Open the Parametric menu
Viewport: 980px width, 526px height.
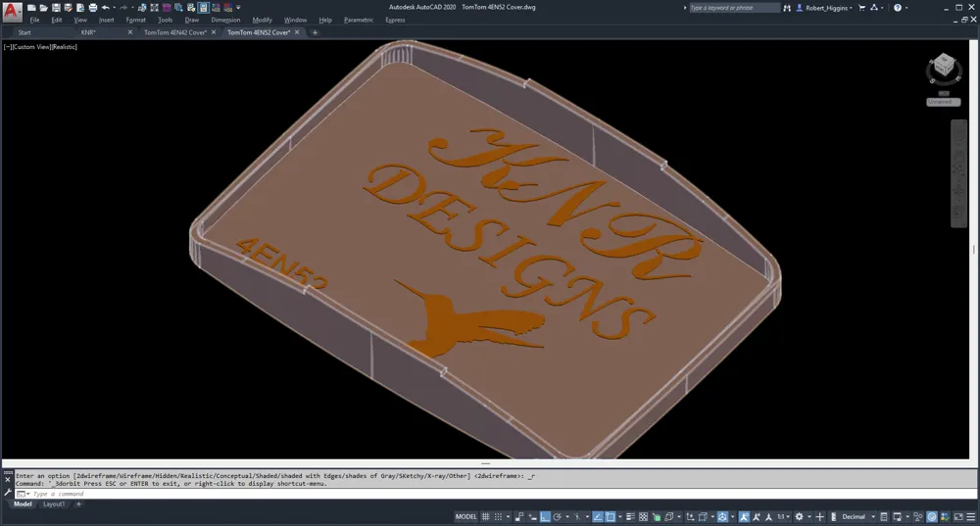point(359,20)
